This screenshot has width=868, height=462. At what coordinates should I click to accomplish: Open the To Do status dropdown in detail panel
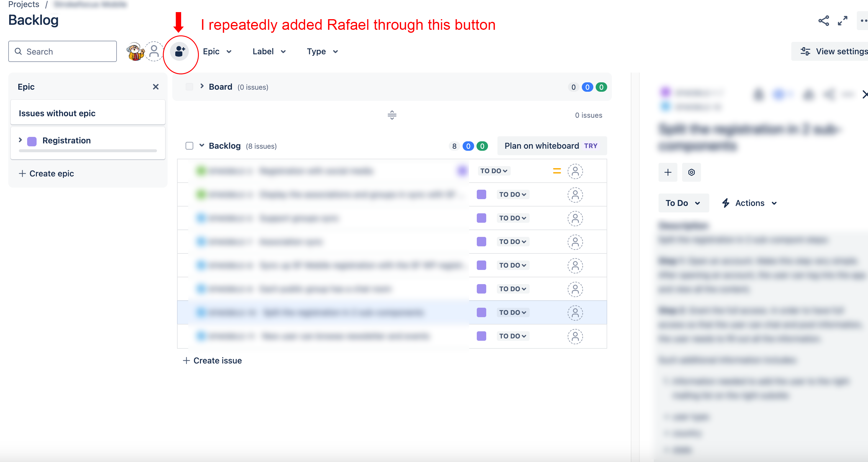pyautogui.click(x=683, y=203)
